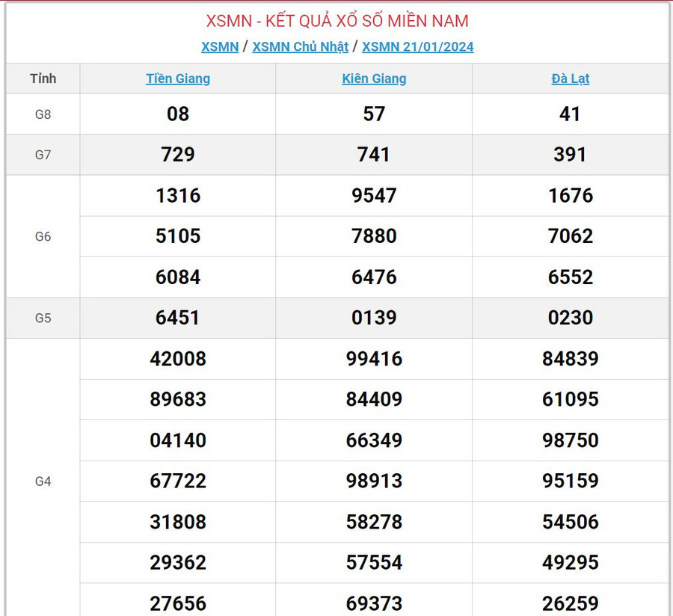Select the G4 prize row label
Image resolution: width=673 pixels, height=616 pixels.
click(43, 481)
